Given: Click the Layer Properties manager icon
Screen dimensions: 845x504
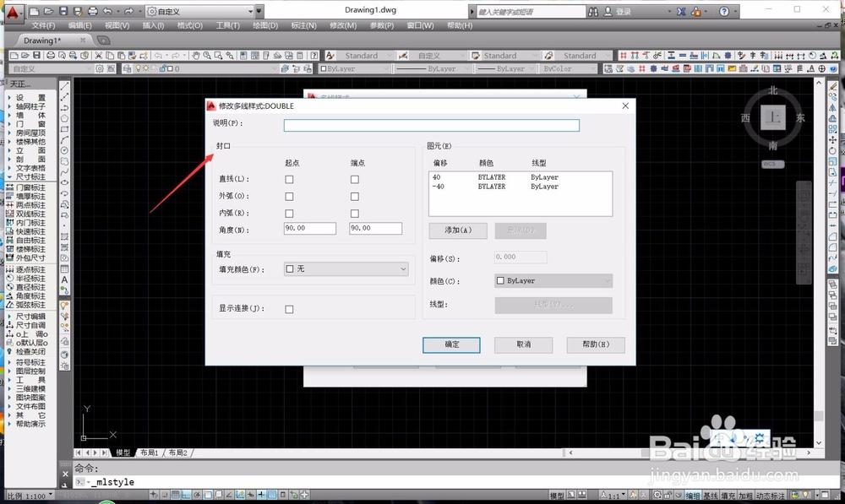Looking at the screenshot, I should pyautogui.click(x=127, y=68).
